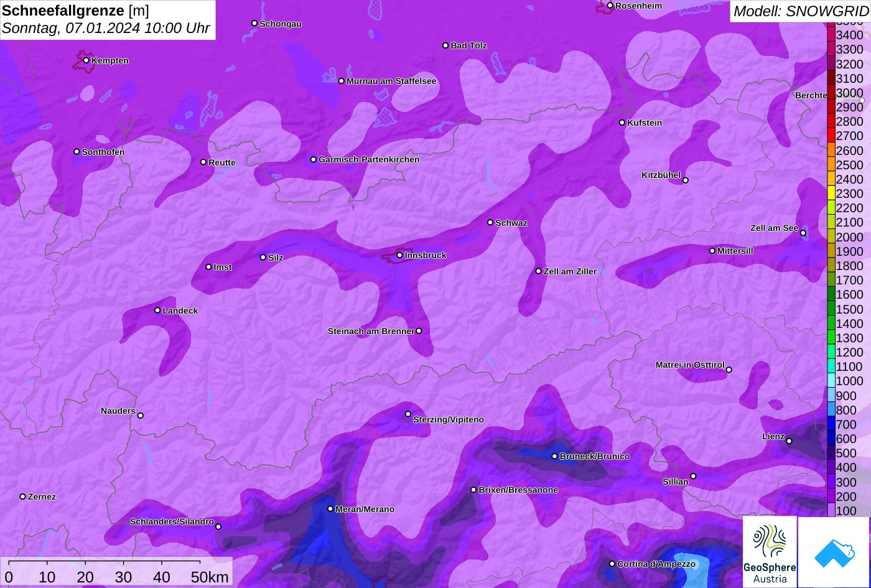Click the '50km' scale bar label
Image resolution: width=871 pixels, height=588 pixels.
[x=210, y=577]
